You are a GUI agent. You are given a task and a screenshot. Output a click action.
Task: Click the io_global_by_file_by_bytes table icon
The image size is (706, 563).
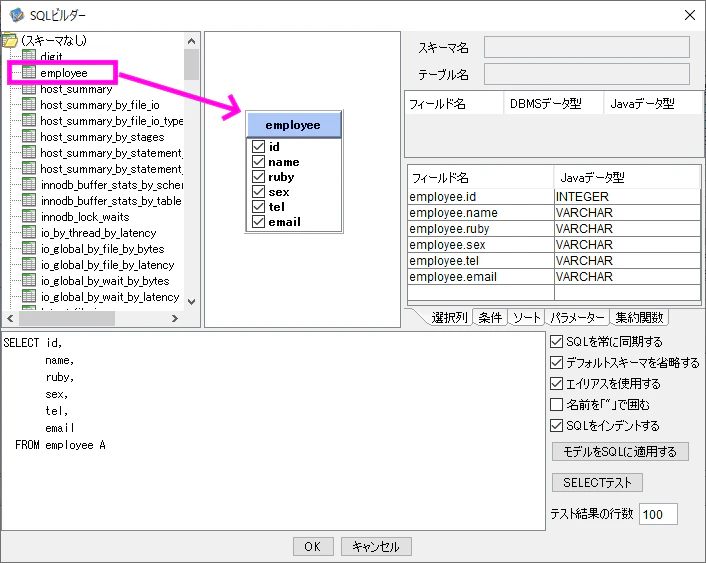click(29, 248)
